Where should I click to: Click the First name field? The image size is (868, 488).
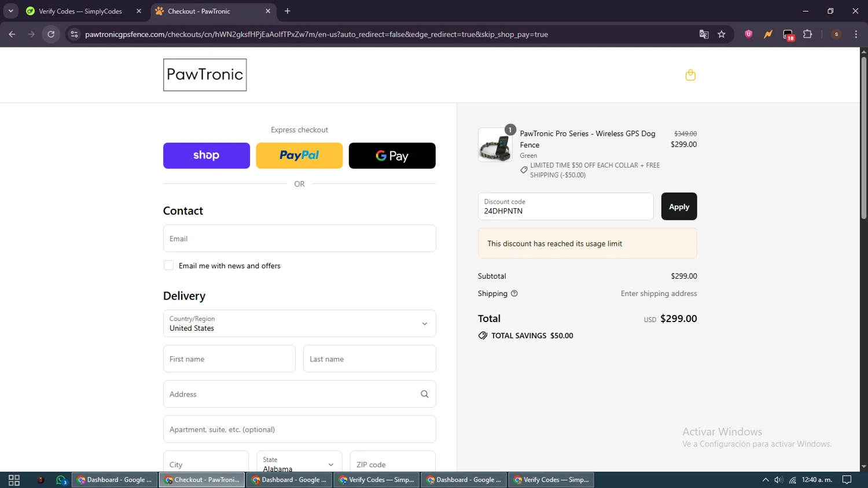tap(229, 359)
